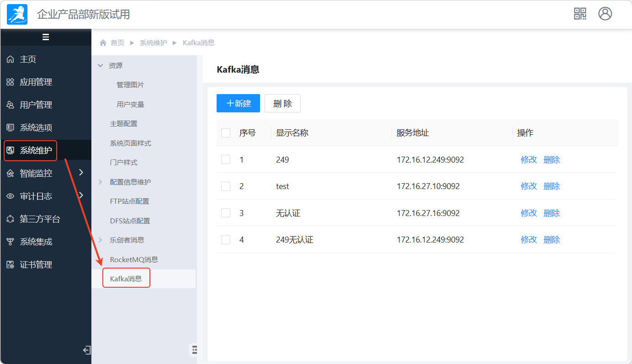
Task: Click the logout icon at sidebar bottom
Action: click(x=86, y=350)
